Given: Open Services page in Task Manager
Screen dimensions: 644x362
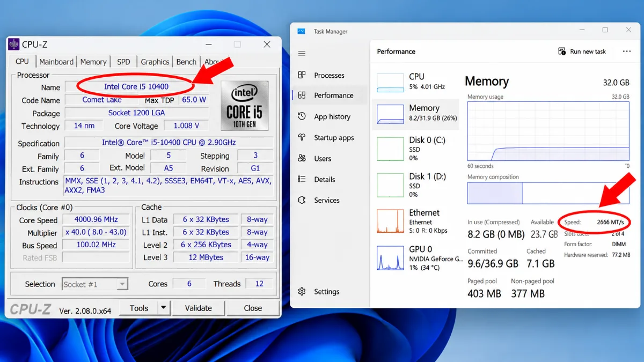Looking at the screenshot, I should pyautogui.click(x=329, y=200).
